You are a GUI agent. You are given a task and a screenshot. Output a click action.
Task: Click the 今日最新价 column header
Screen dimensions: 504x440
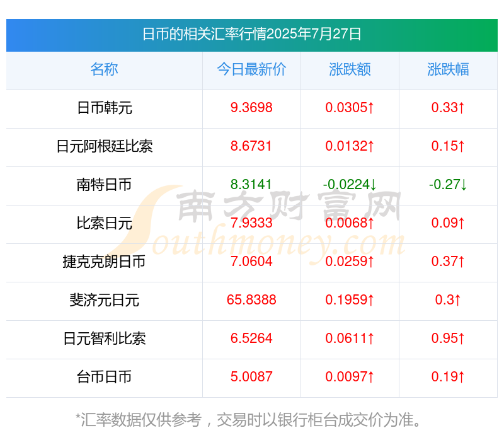pyautogui.click(x=251, y=69)
